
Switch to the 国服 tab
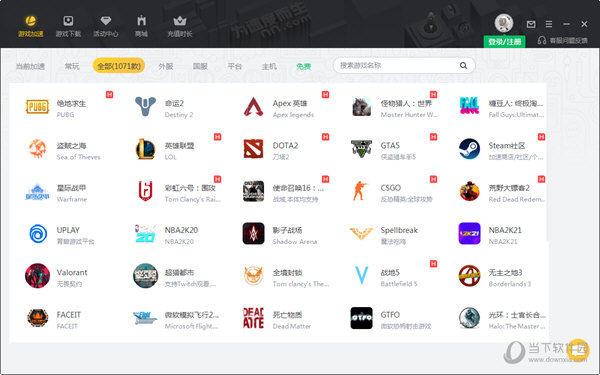[x=200, y=66]
